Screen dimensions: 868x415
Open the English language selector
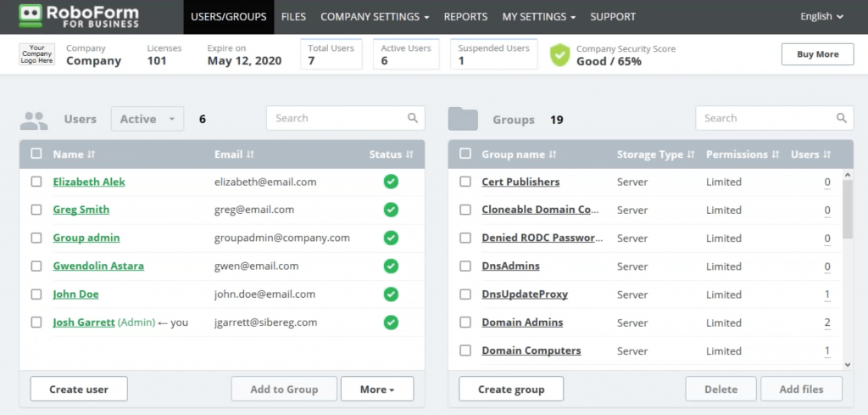click(821, 17)
